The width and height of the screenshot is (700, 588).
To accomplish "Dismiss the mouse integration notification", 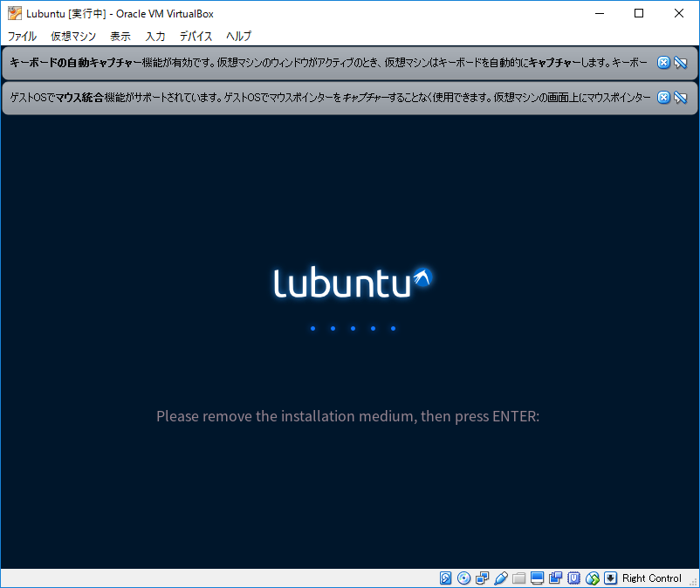I will point(663,97).
